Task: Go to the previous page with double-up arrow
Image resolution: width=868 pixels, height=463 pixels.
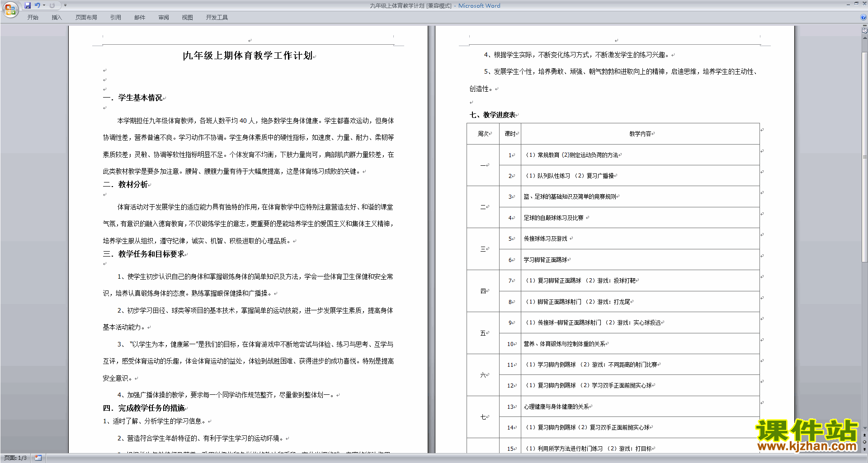Action: 864,435
